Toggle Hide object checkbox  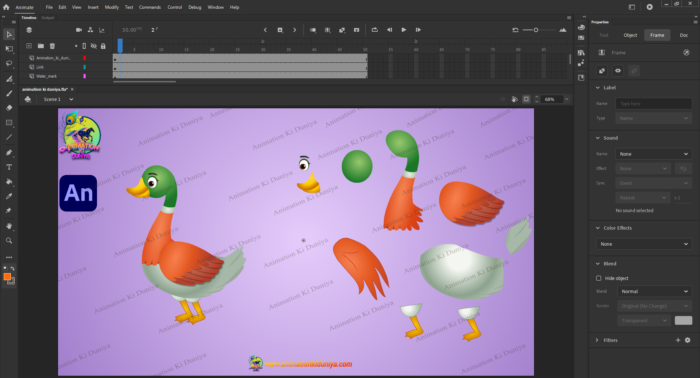pos(599,278)
